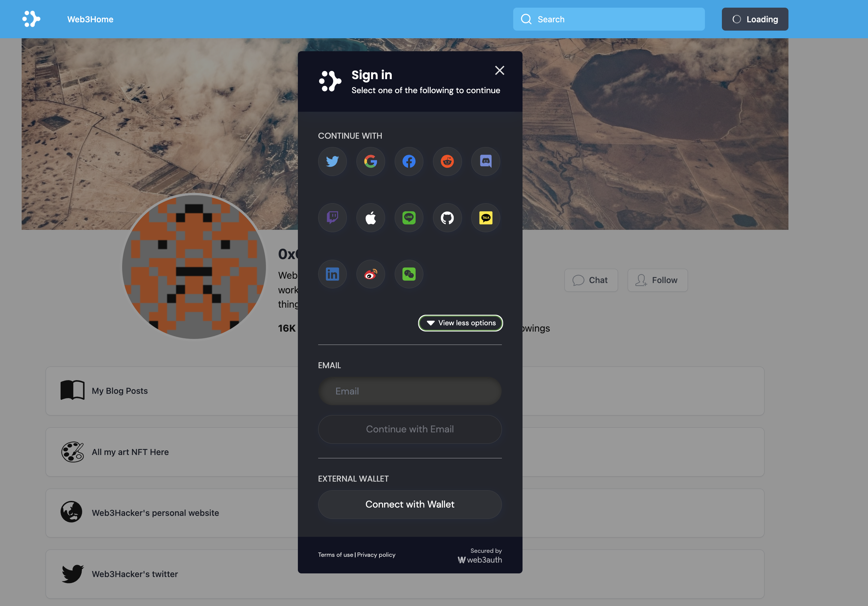Viewport: 868px width, 606px height.
Task: Click the Email input field
Action: point(410,391)
